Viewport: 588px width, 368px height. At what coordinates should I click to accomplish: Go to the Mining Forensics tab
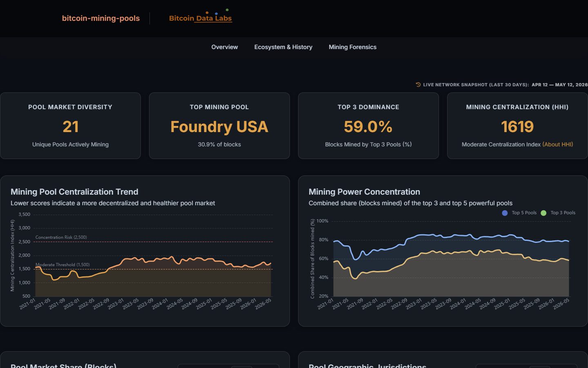pyautogui.click(x=353, y=47)
